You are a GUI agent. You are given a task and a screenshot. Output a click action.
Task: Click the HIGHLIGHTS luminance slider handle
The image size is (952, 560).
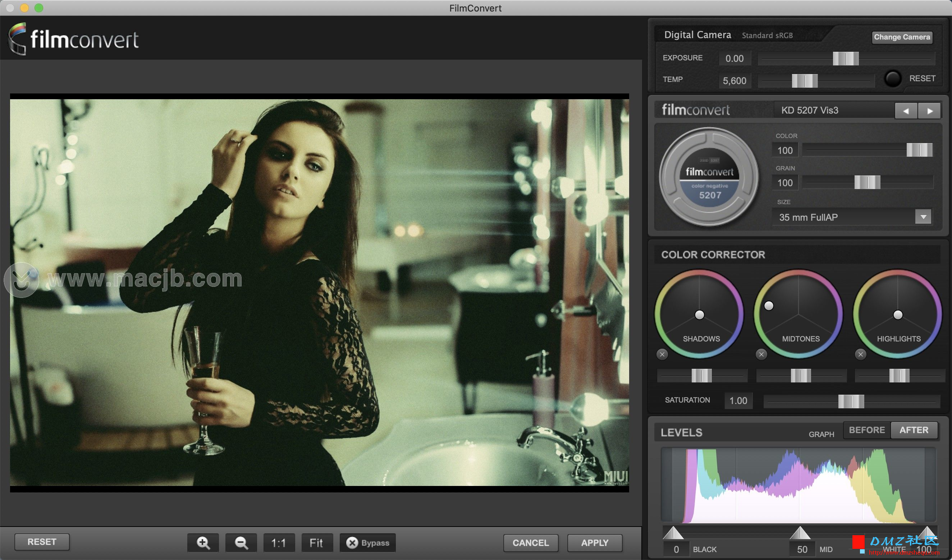[899, 376]
